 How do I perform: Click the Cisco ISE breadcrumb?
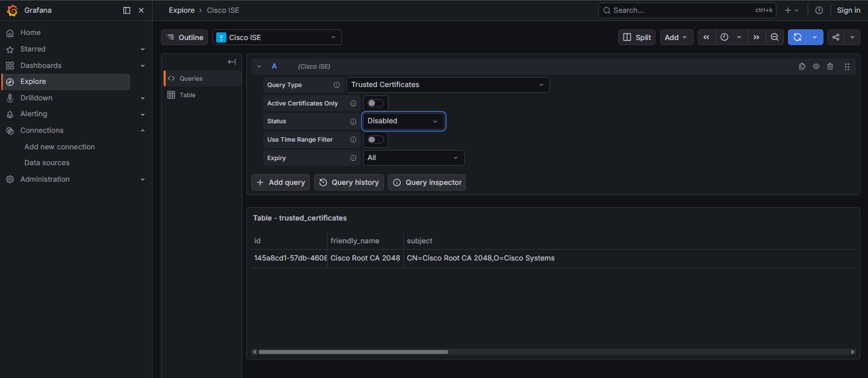(223, 10)
